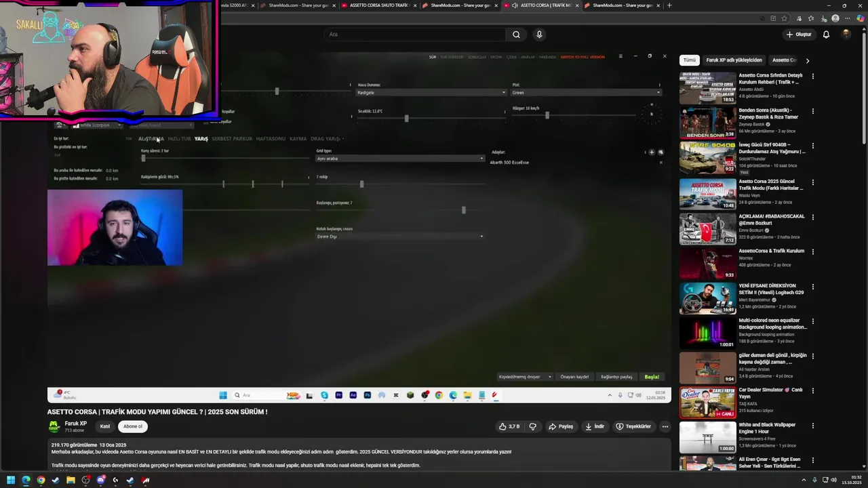The width and height of the screenshot is (868, 488).
Task: Open the 'White Scorpion' skin dropdown
Action: [x=98, y=125]
